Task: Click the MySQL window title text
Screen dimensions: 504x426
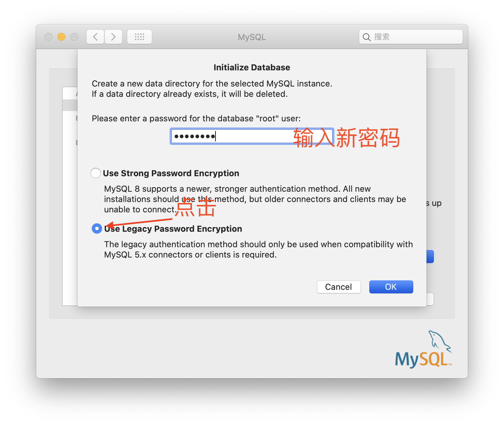Action: click(252, 37)
